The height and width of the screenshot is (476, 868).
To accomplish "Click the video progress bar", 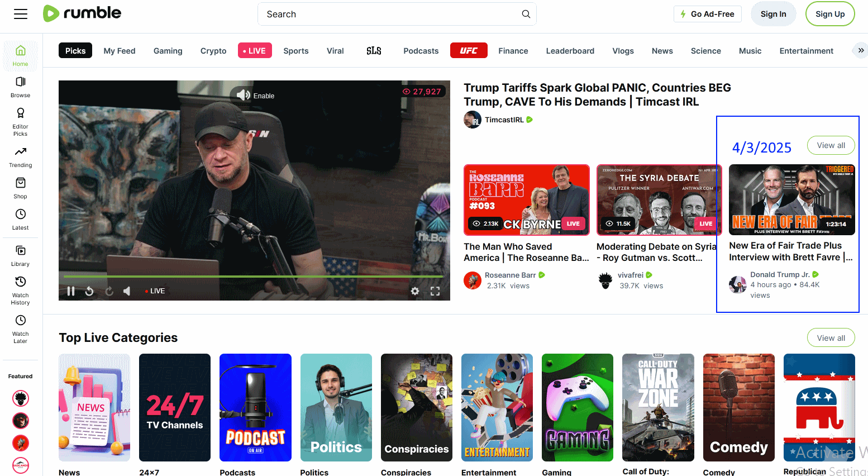I will (x=254, y=277).
